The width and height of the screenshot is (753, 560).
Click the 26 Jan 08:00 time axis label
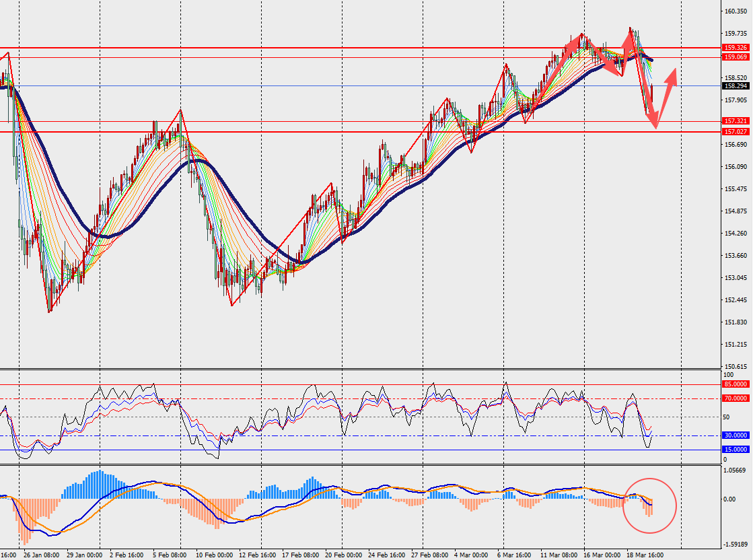coord(40,555)
